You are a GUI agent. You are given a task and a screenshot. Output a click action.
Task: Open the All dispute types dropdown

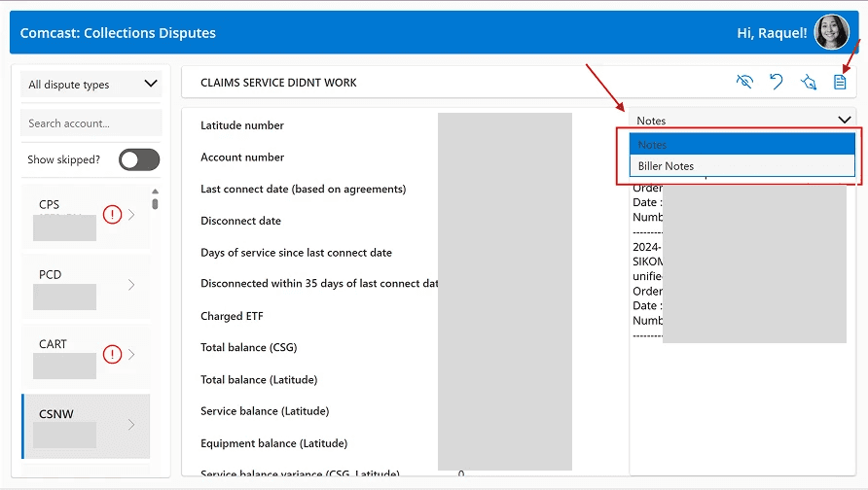point(91,84)
